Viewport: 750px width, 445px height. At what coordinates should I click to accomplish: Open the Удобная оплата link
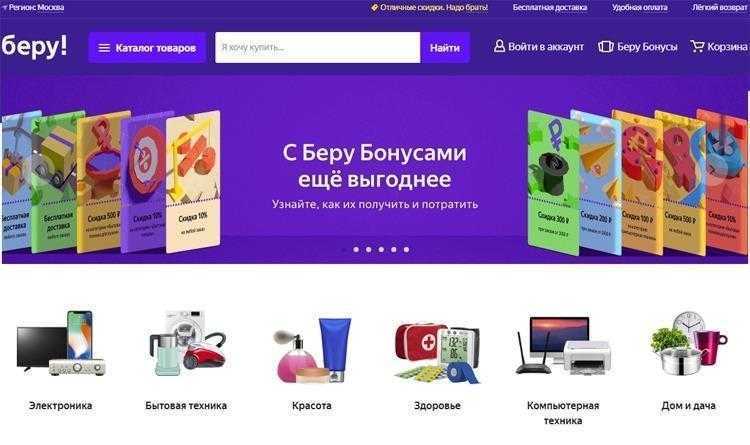(x=640, y=7)
